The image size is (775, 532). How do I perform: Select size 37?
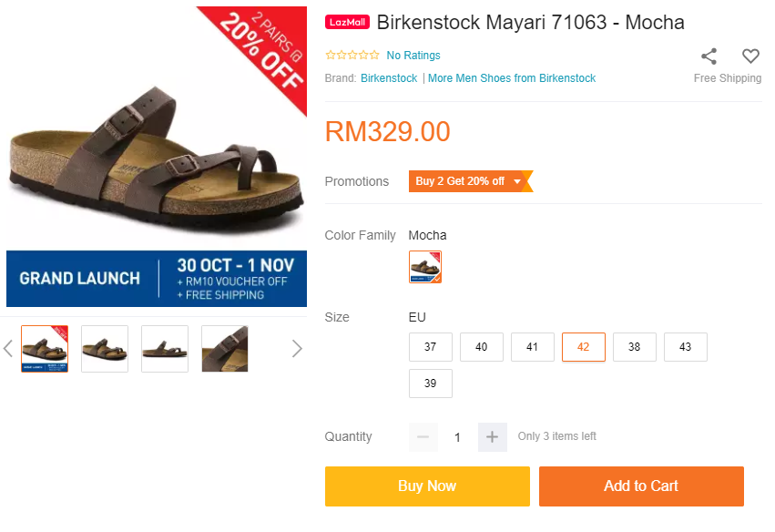431,347
